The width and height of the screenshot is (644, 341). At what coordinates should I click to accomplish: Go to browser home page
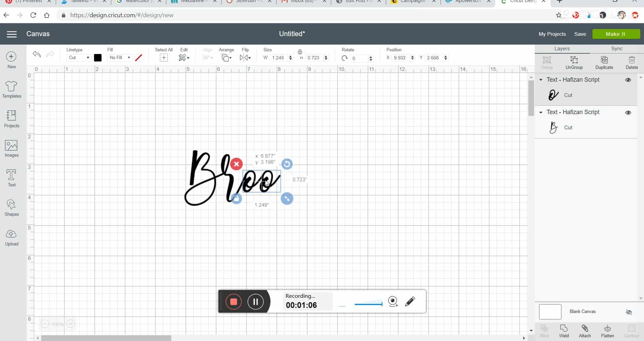click(47, 15)
